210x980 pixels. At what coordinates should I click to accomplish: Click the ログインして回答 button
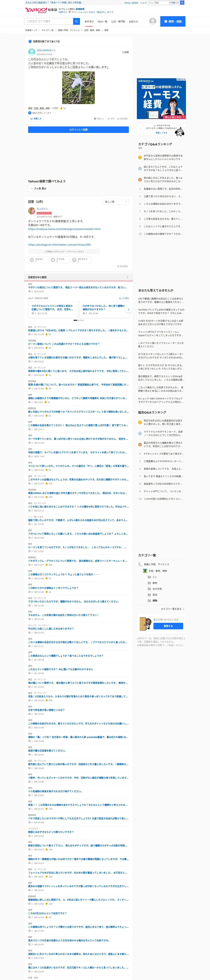click(x=79, y=130)
